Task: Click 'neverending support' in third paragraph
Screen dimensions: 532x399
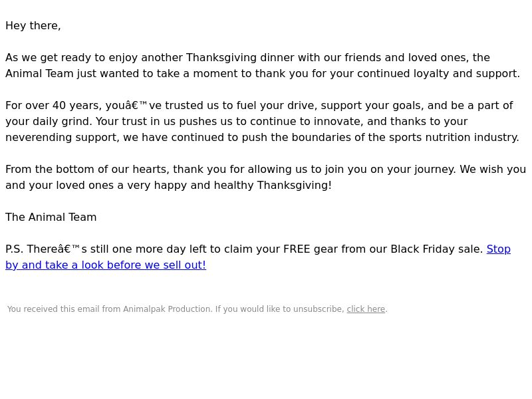Action: tap(61, 138)
